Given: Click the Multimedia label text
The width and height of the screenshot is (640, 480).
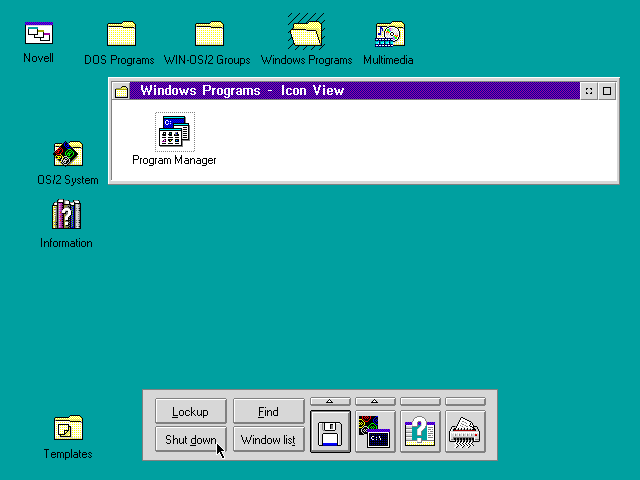Looking at the screenshot, I should 388,60.
